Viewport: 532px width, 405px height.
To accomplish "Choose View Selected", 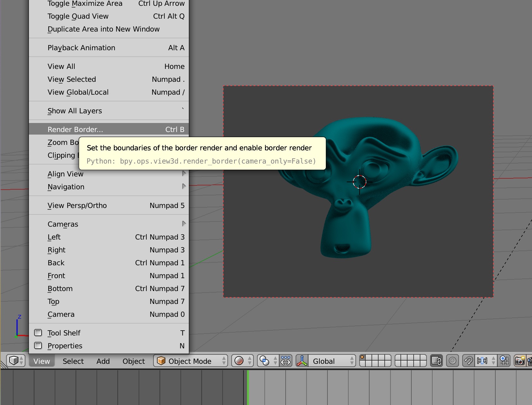I will pyautogui.click(x=109, y=79).
